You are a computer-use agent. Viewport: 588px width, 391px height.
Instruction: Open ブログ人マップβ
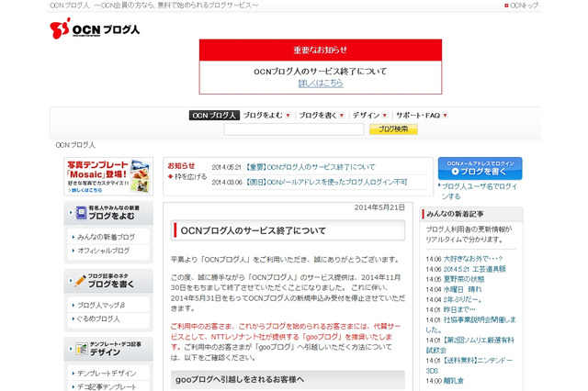pos(101,306)
